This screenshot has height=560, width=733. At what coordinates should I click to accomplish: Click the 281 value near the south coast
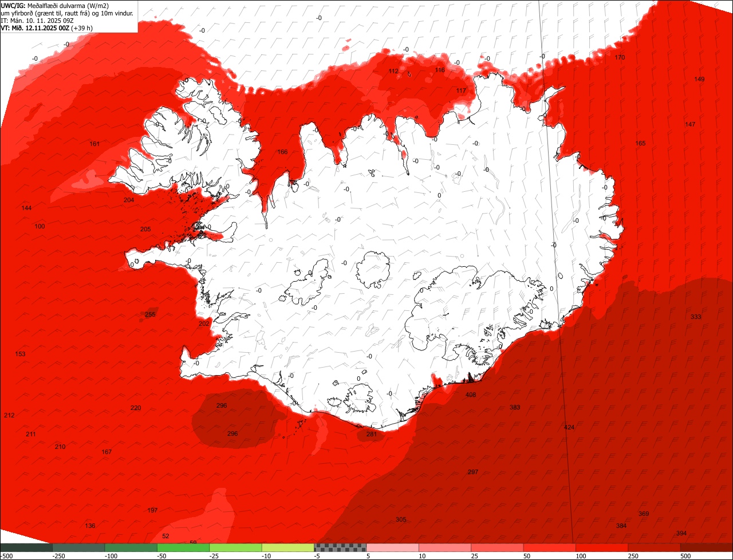(372, 434)
